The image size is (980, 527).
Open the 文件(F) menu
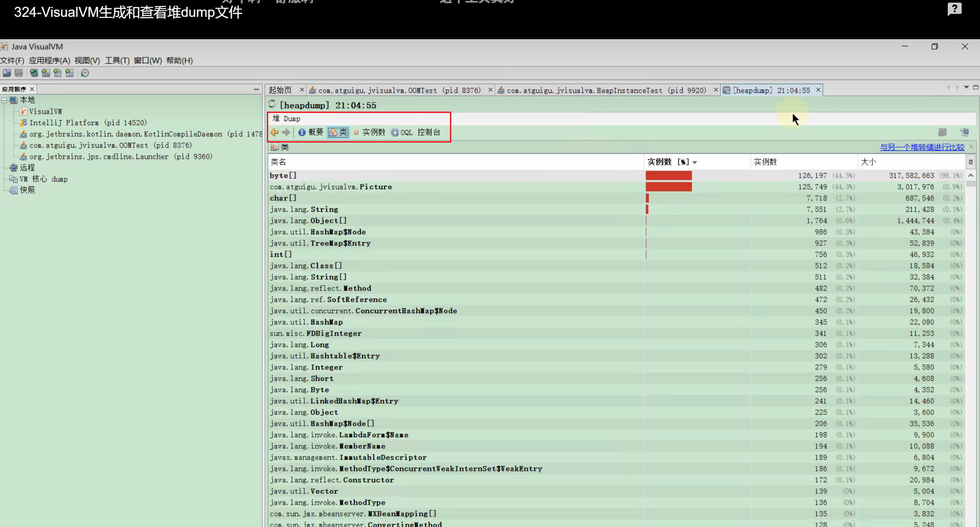point(12,60)
